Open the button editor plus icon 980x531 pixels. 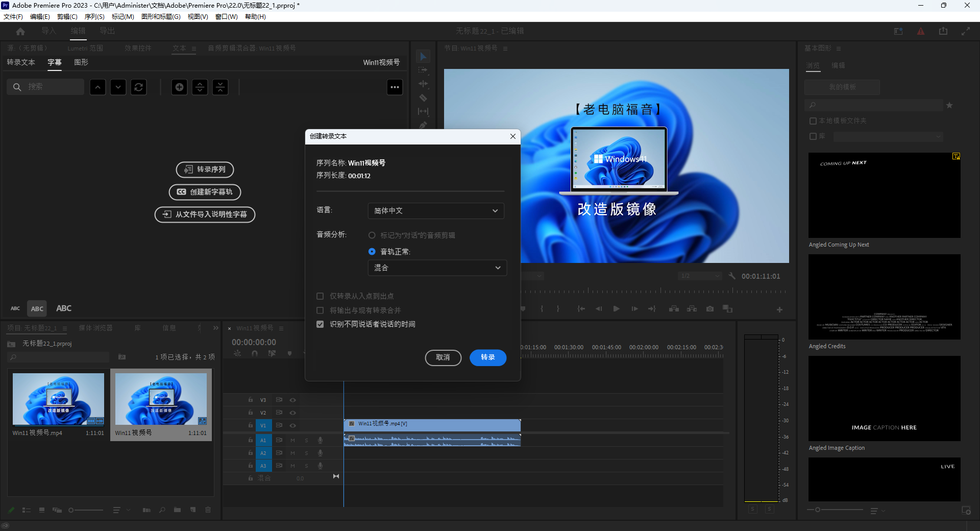(779, 310)
